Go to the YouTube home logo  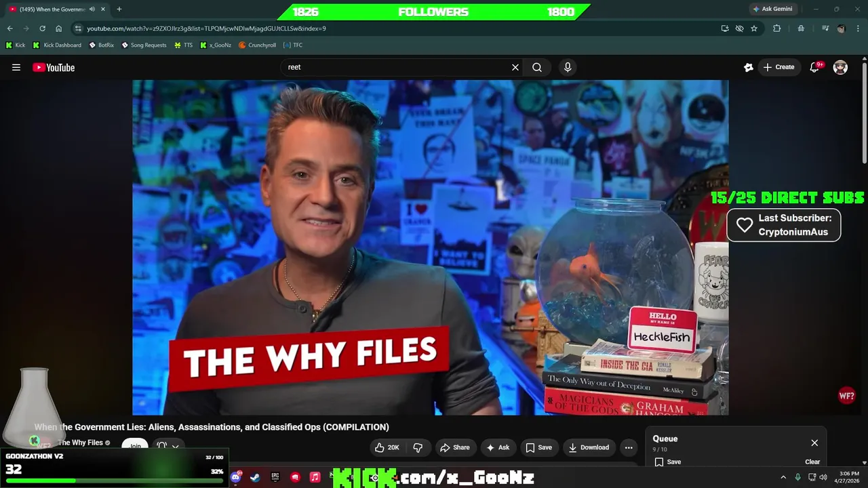coord(54,67)
